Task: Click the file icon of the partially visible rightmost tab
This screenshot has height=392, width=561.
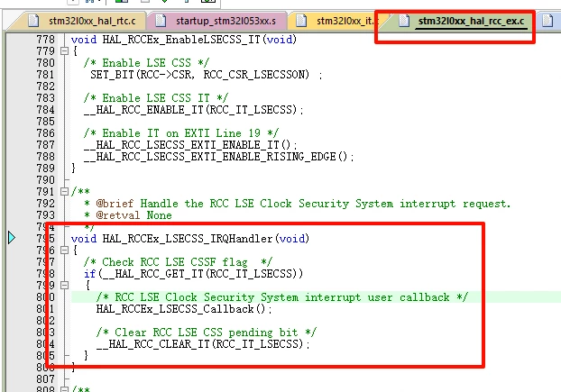Action: (547, 21)
